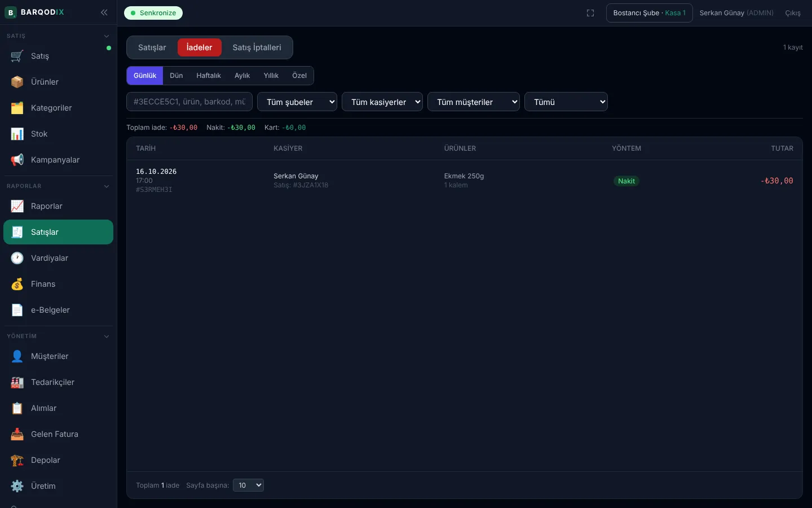
Task: Select Aylık date range
Action: 242,76
